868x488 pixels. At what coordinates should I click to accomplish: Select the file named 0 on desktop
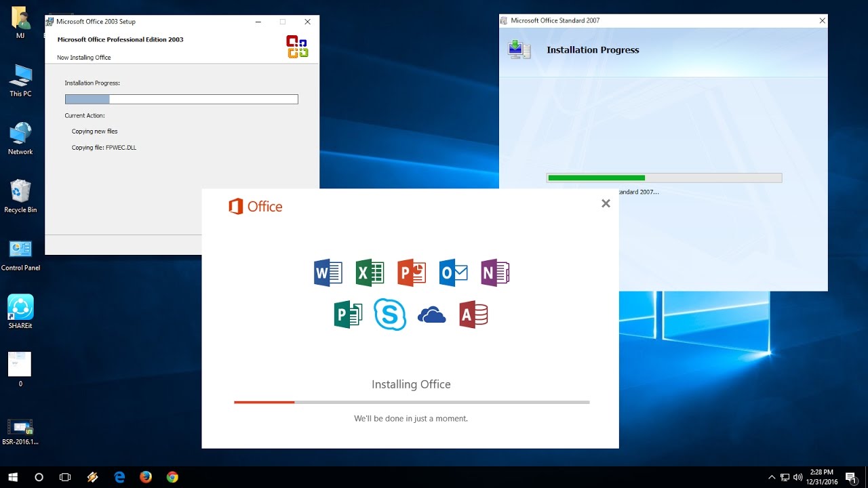(20, 369)
